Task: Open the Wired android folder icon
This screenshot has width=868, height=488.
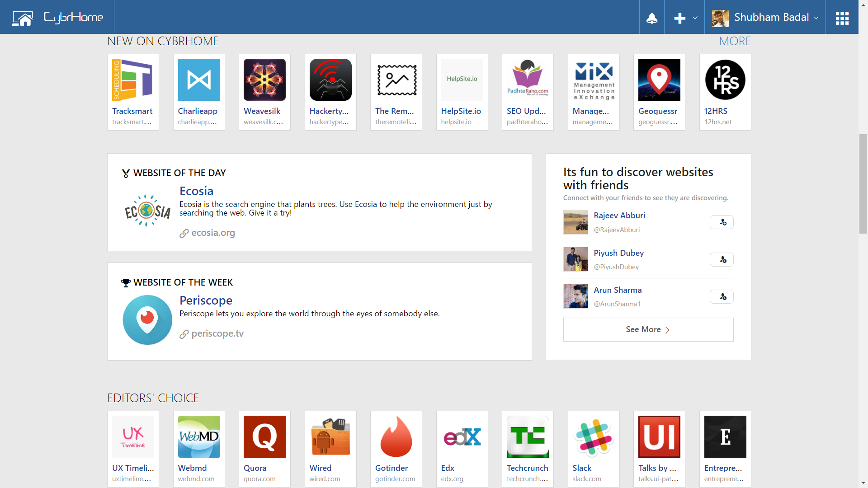Action: pos(330,436)
